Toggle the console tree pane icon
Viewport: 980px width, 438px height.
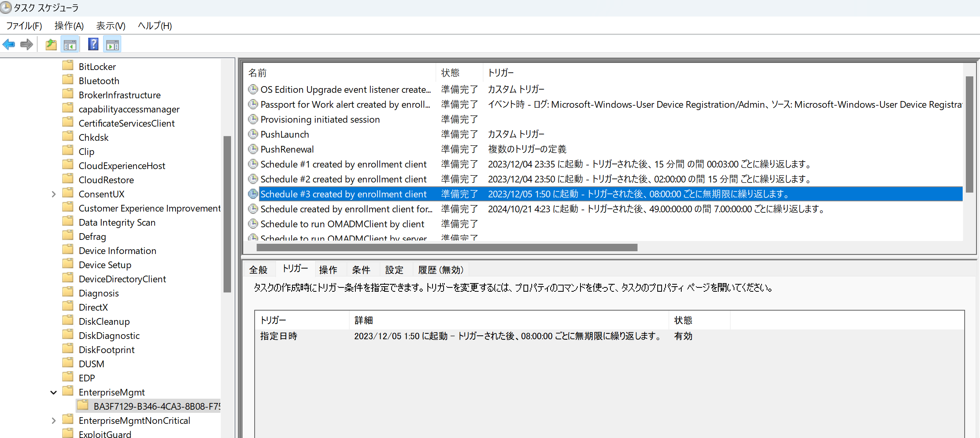tap(70, 44)
